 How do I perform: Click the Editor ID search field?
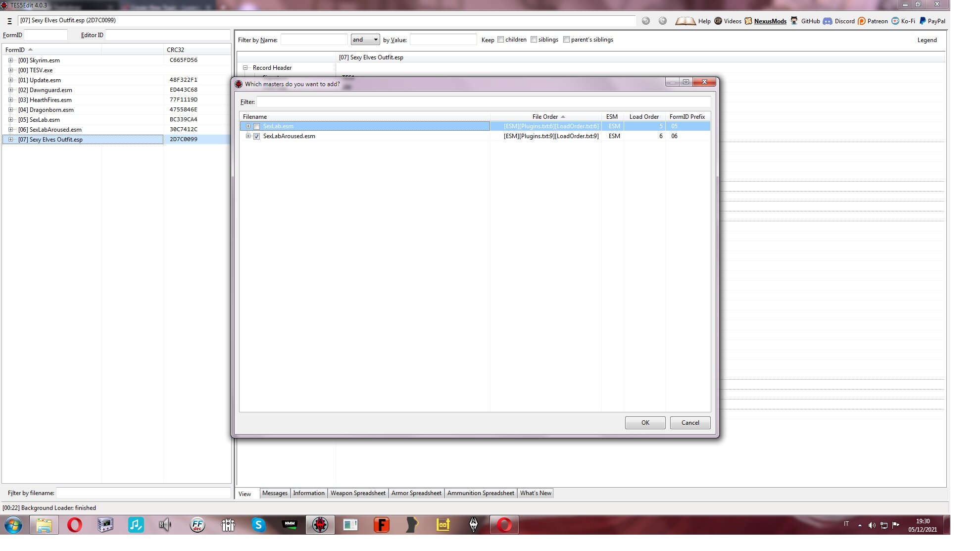click(167, 35)
